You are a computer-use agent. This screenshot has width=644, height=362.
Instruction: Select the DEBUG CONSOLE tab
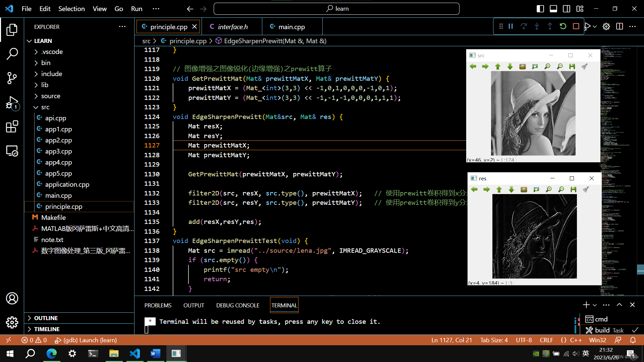tap(237, 305)
